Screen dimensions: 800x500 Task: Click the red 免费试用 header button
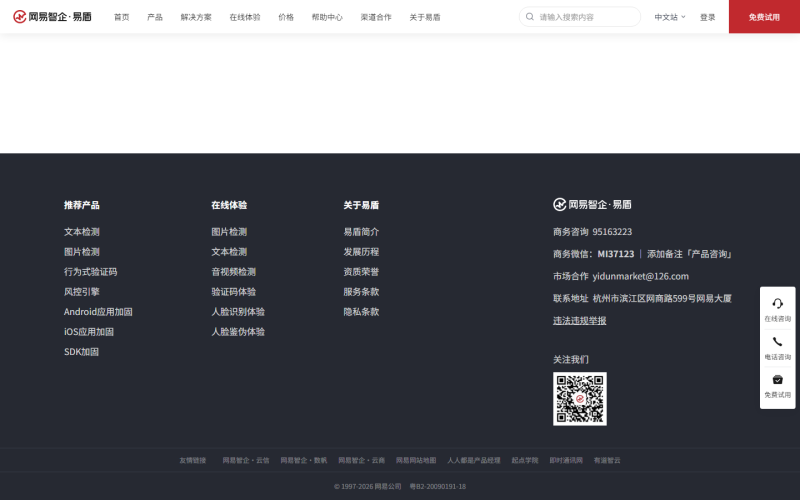tap(764, 16)
